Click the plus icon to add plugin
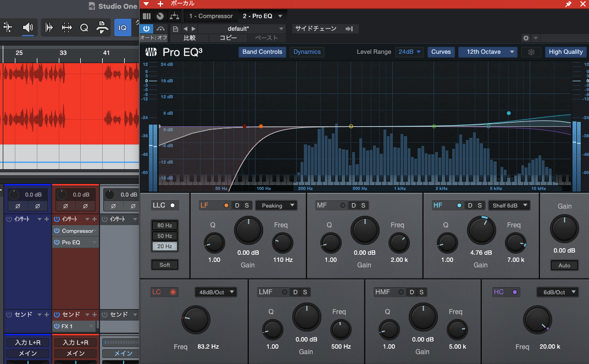The width and height of the screenshot is (589, 364). tap(160, 4)
